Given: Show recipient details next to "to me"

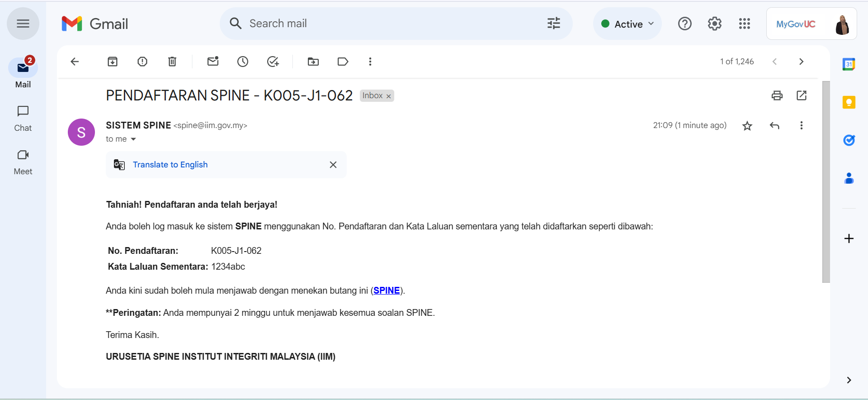Looking at the screenshot, I should (133, 139).
